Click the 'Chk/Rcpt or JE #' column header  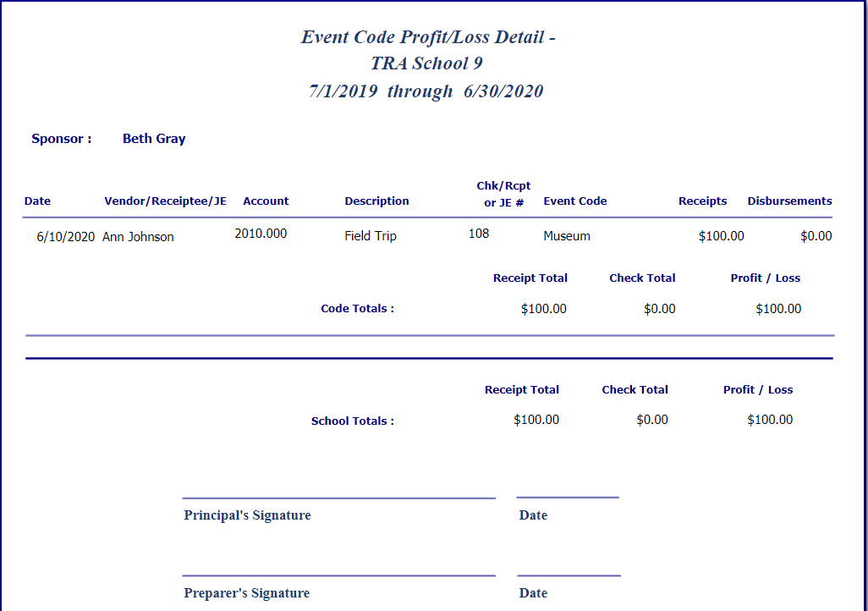[x=503, y=194]
